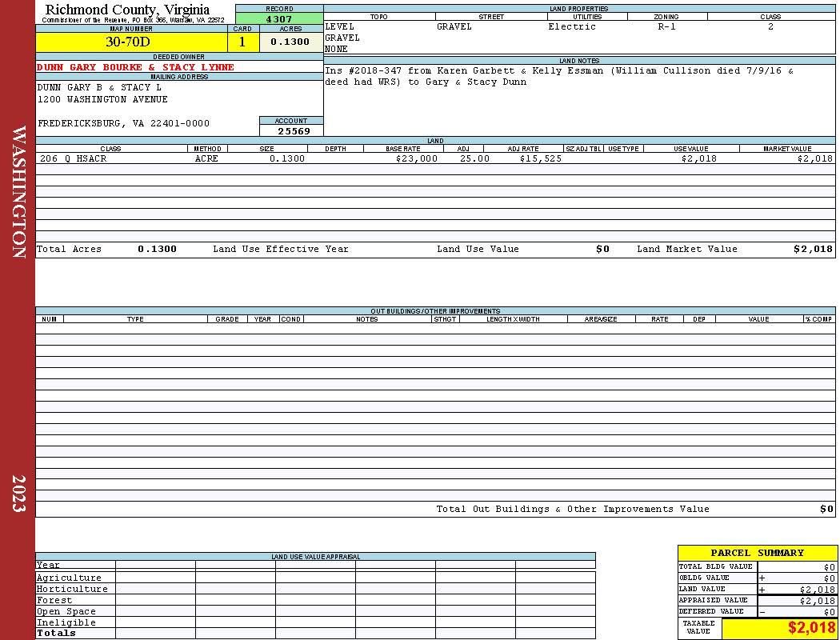Select the red taxable value $2,018
Image resolution: width=840 pixels, height=640 pixels.
pyautogui.click(x=811, y=627)
